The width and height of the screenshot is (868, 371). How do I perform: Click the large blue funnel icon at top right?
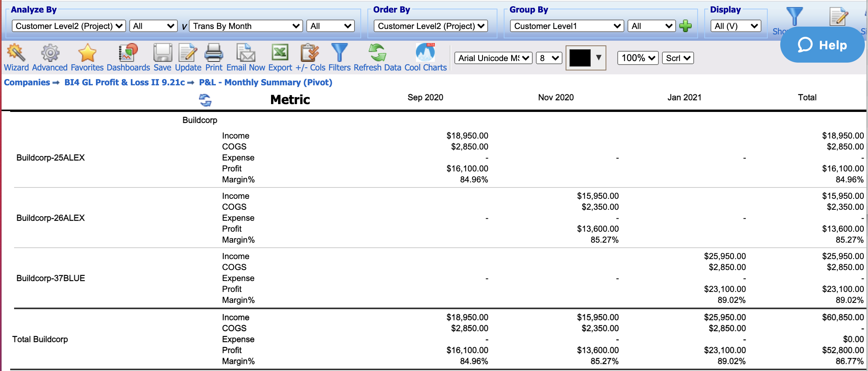[x=794, y=16]
